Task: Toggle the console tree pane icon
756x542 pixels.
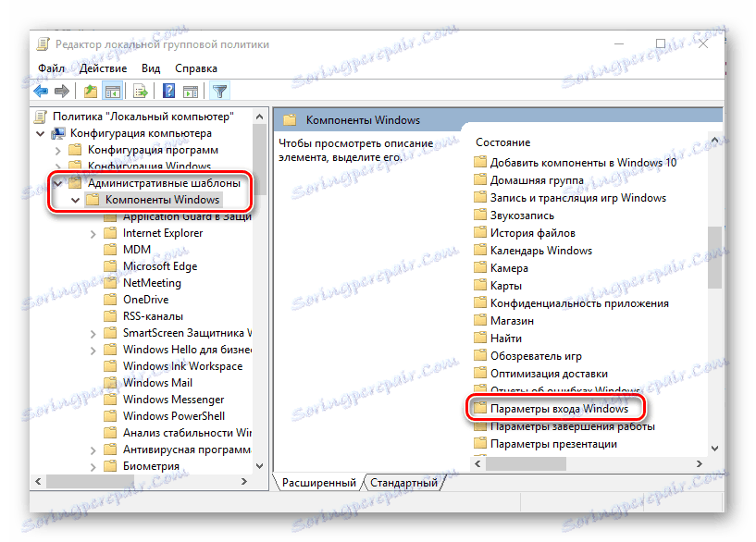Action: pyautogui.click(x=113, y=91)
